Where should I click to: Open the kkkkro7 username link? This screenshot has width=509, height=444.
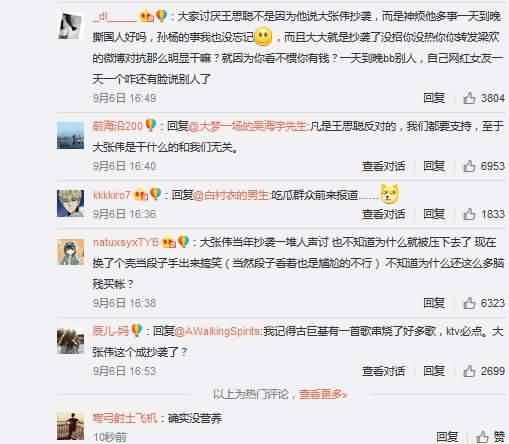point(111,195)
